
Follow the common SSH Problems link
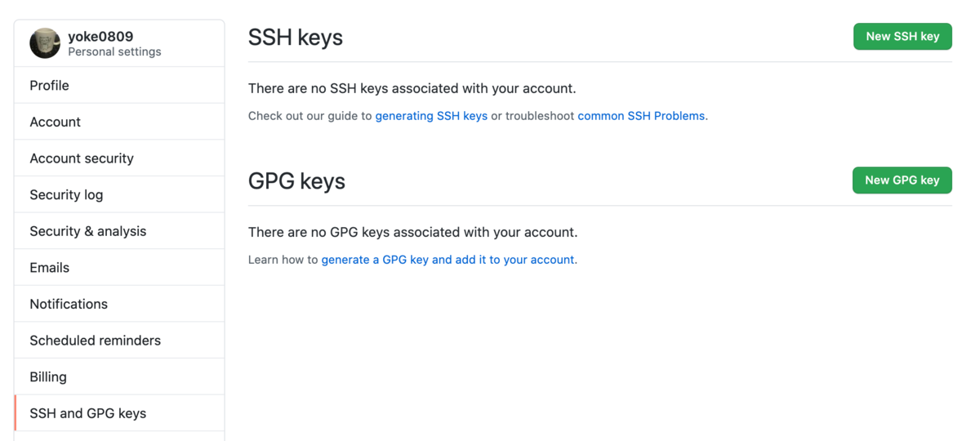click(x=641, y=116)
